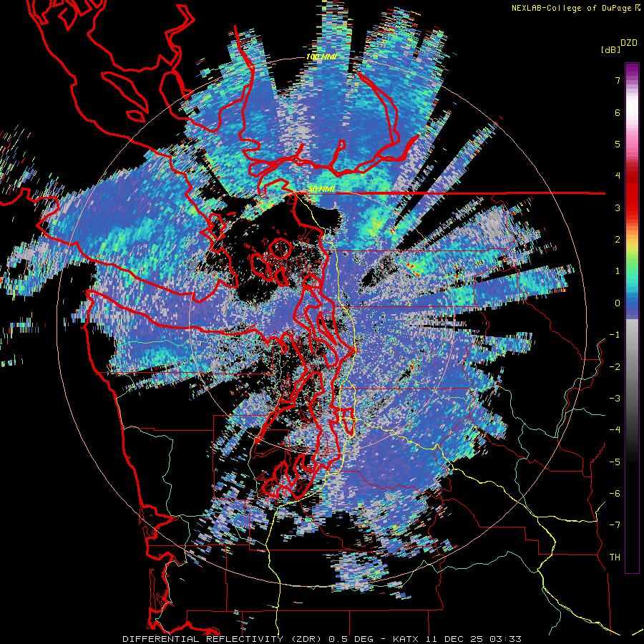The height and width of the screenshot is (644, 644).
Task: Click the "KATX" radar site identifier
Action: tap(406, 639)
